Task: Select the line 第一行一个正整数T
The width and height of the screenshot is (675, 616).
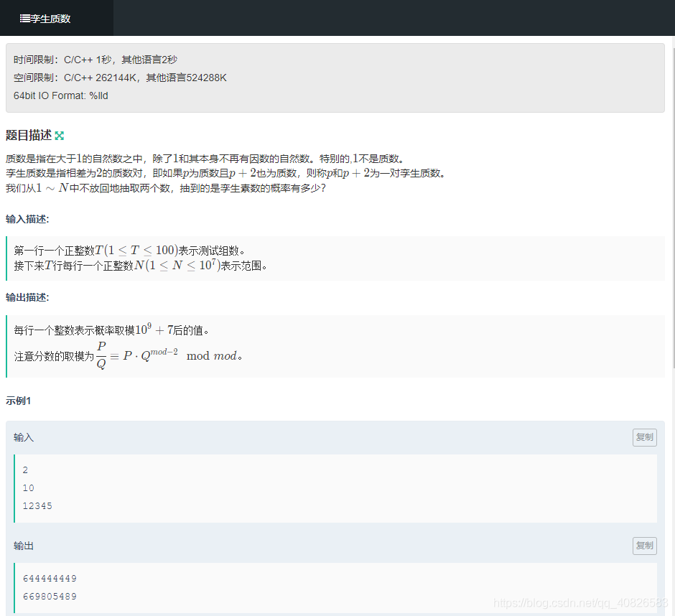Action: (x=129, y=250)
